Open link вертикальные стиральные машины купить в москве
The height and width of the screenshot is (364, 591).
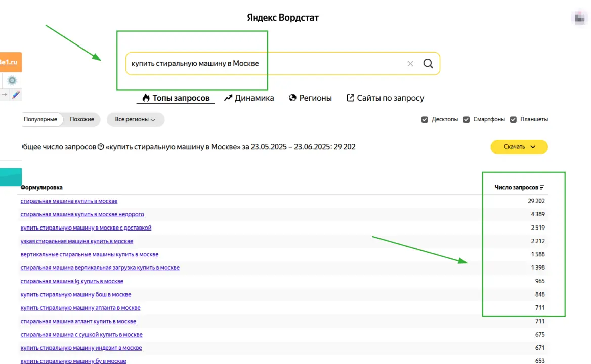coord(90,254)
